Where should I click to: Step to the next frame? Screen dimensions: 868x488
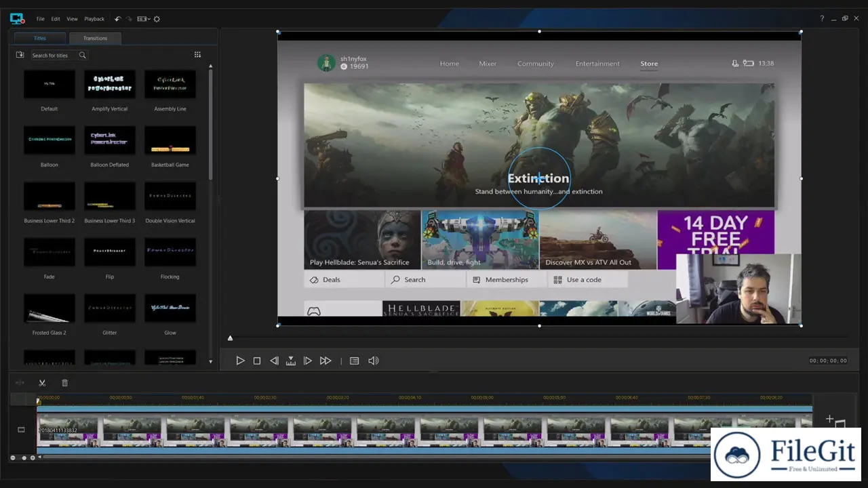pyautogui.click(x=308, y=361)
